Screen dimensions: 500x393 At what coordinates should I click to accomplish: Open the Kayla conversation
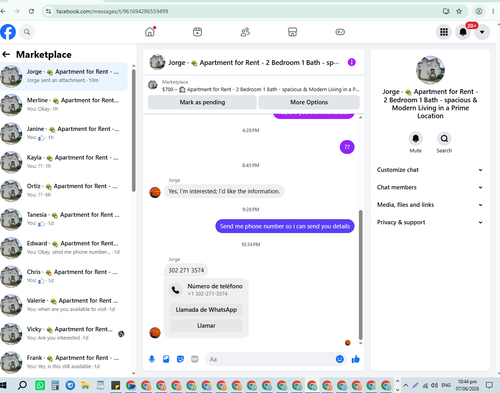tap(64, 162)
